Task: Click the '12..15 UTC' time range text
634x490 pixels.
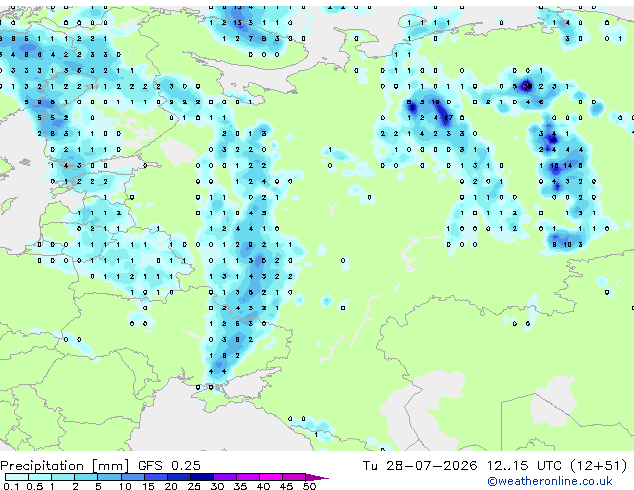Action: click(524, 465)
